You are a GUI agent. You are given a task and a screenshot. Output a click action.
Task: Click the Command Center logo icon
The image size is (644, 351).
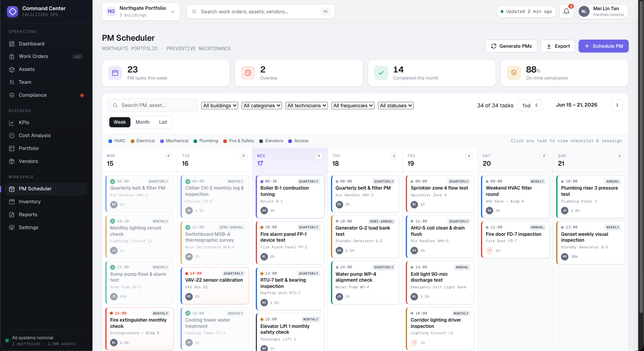pos(13,11)
